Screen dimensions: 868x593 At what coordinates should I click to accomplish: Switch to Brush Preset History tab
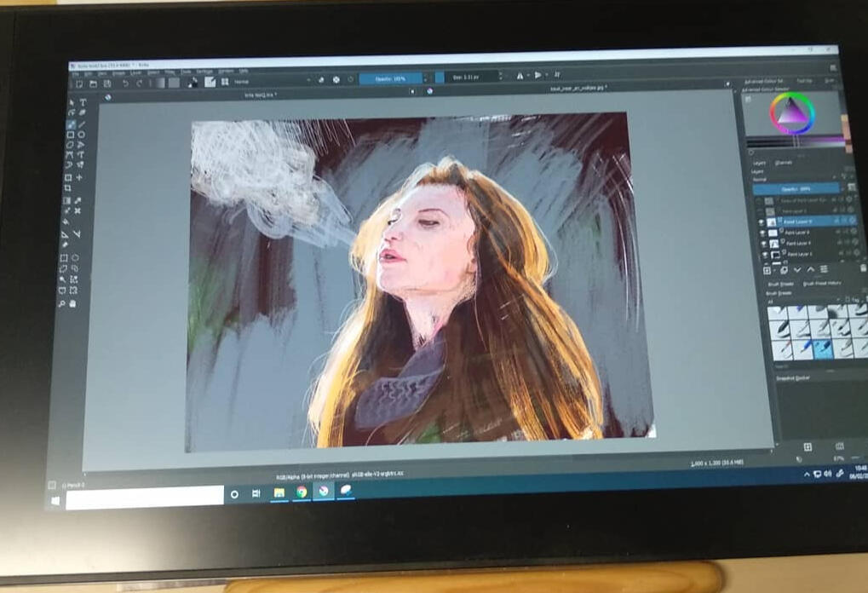coord(822,284)
